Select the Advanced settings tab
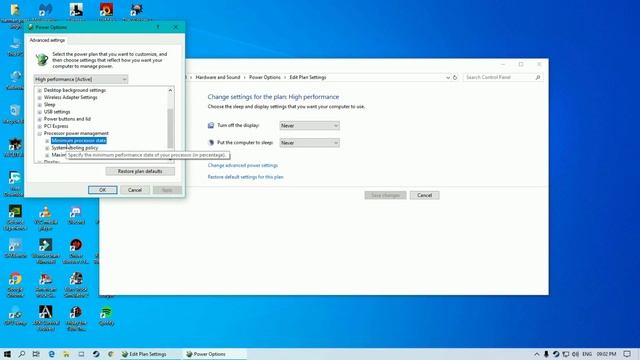640x360 pixels. [x=47, y=40]
